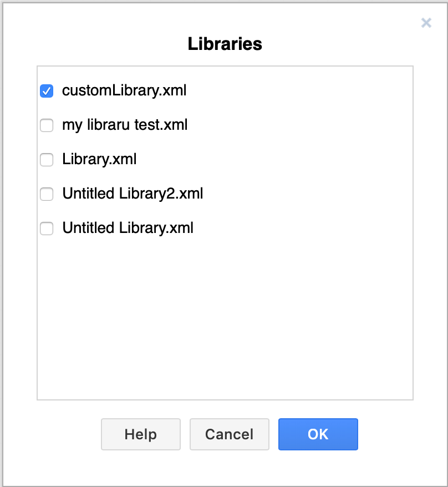The image size is (448, 487).
Task: Confirm library selection with OK
Action: [x=318, y=434]
